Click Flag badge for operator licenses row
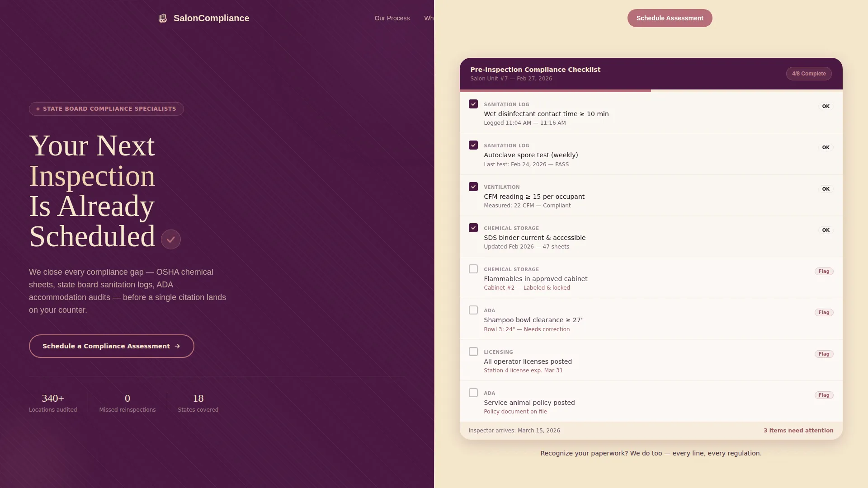Image resolution: width=868 pixels, height=488 pixels. pos(824,354)
